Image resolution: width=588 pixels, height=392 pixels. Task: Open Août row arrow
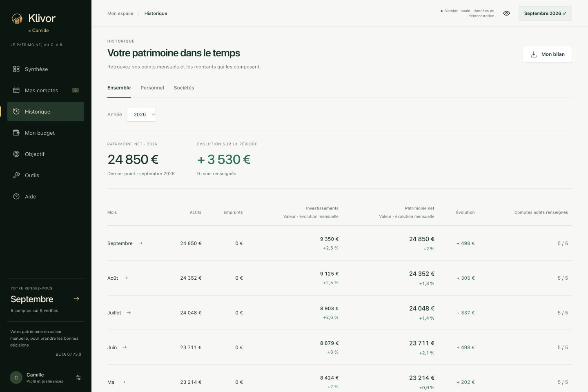[x=126, y=278]
